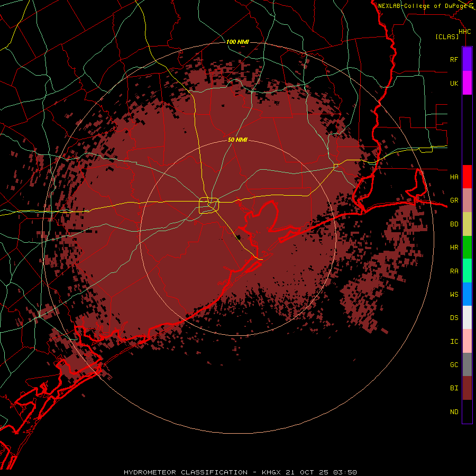Viewport: 476px width, 476px height.
Task: Click the HYDROMETEOR CLASSIFICATION title text
Action: [x=186, y=472]
